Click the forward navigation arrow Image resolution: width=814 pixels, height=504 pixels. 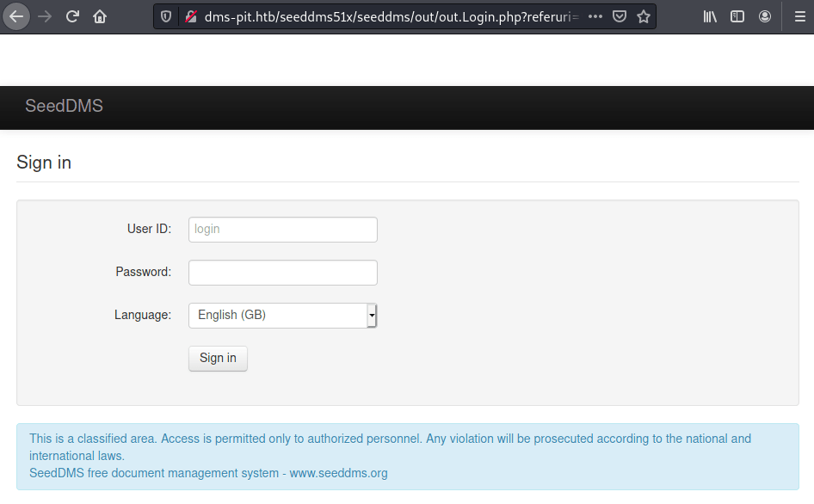coord(45,16)
